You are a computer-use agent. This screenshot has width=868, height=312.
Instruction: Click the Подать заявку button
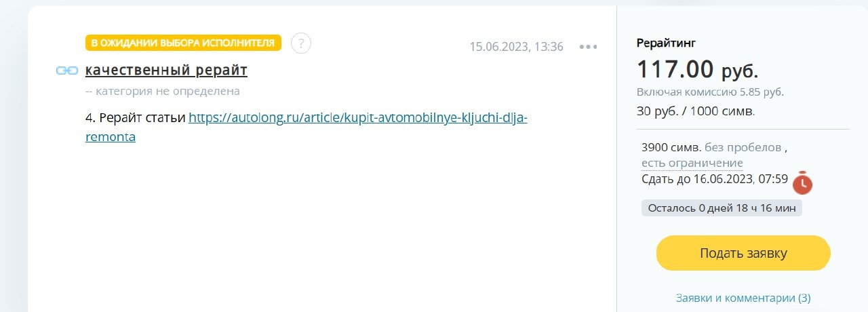tap(743, 254)
